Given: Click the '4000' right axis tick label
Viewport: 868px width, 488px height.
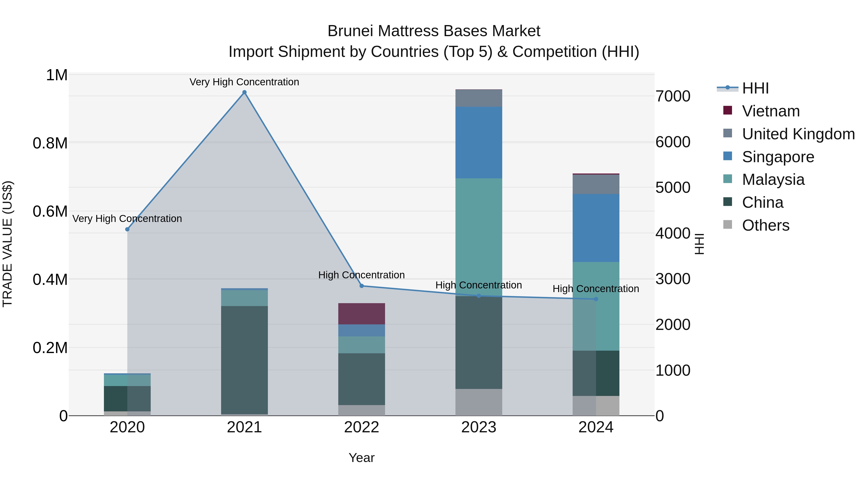Looking at the screenshot, I should 673,233.
